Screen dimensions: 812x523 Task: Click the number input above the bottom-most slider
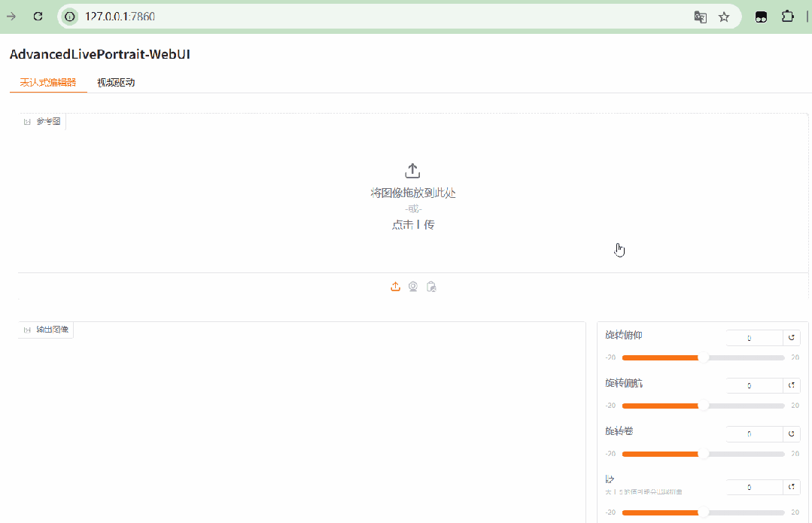pos(754,487)
